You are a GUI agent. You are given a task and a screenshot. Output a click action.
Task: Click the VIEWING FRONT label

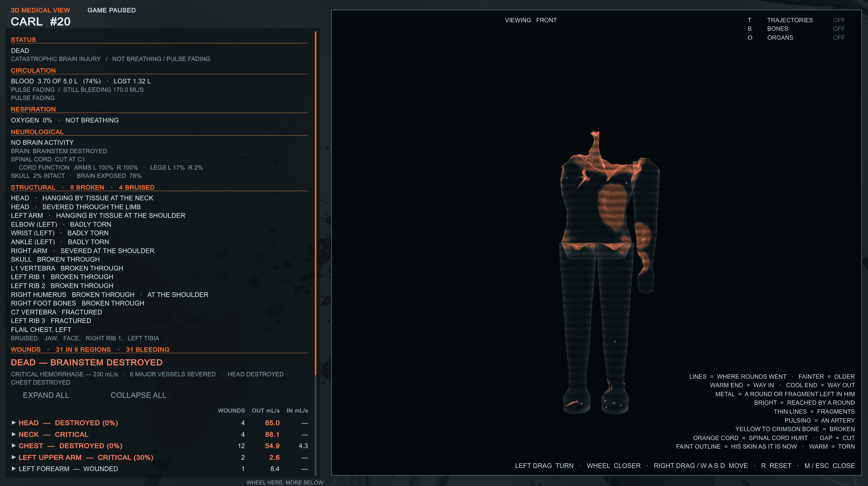[531, 20]
